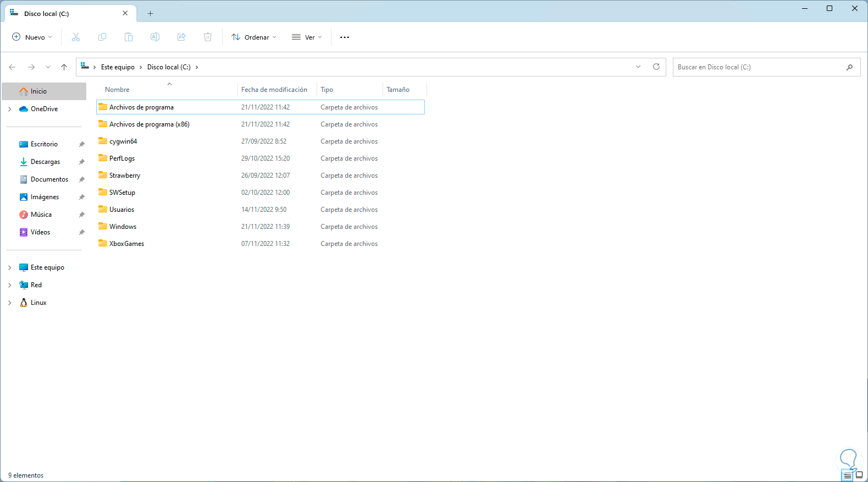Switch to large icons view in status bar
868x482 pixels.
pos(859,475)
